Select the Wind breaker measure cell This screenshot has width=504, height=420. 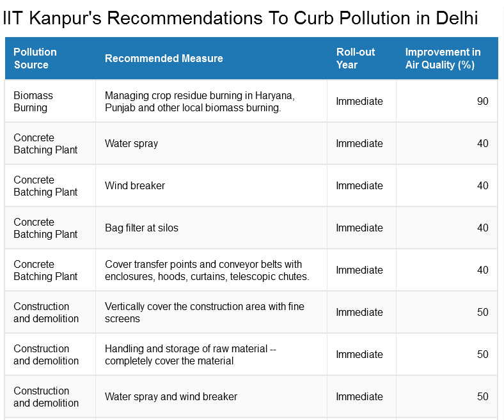click(211, 185)
